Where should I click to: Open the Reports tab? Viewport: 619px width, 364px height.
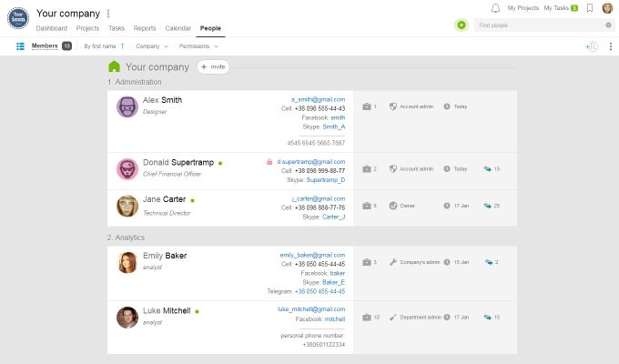click(x=144, y=28)
